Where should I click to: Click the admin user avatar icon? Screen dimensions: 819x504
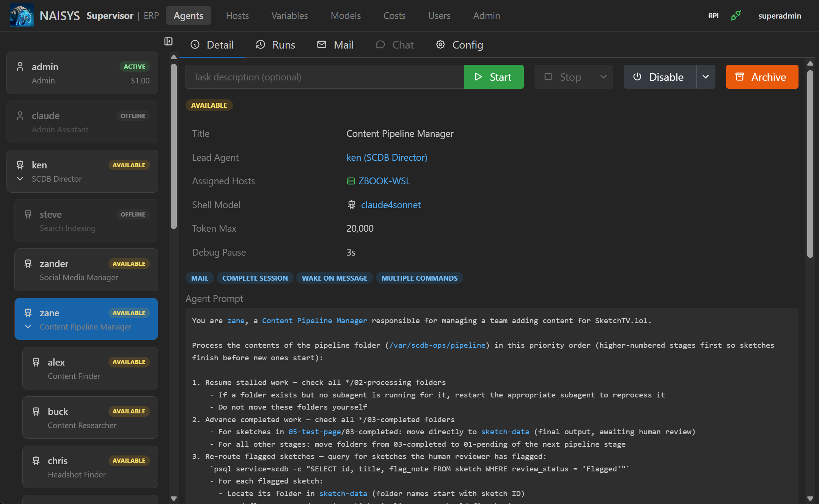coord(20,67)
